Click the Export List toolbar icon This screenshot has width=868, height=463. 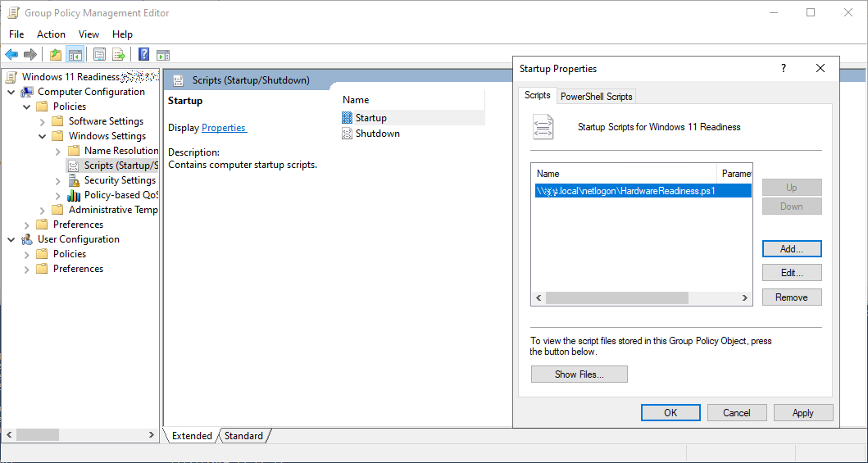(x=119, y=55)
